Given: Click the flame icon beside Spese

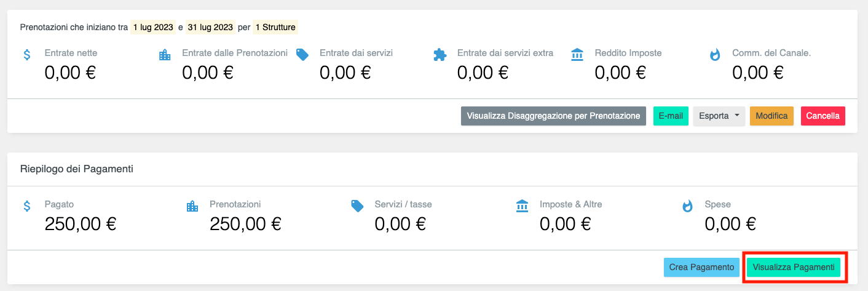Looking at the screenshot, I should (687, 206).
